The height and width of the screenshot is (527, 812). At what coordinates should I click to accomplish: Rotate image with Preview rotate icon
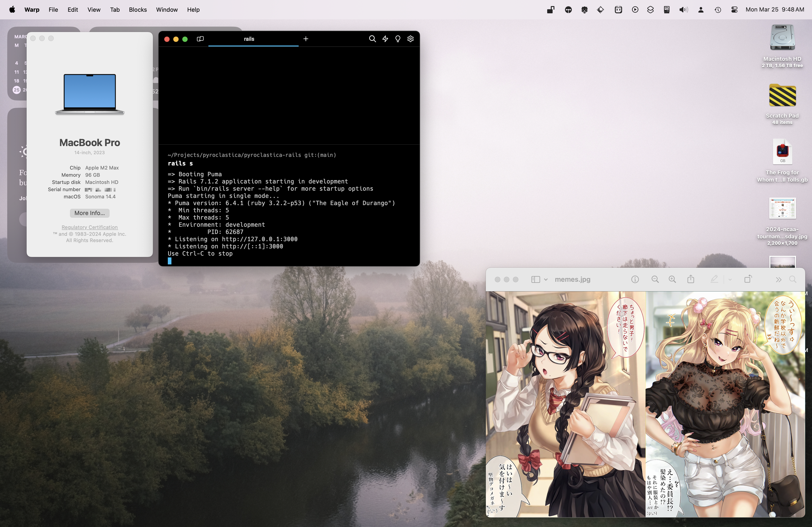[x=748, y=280]
